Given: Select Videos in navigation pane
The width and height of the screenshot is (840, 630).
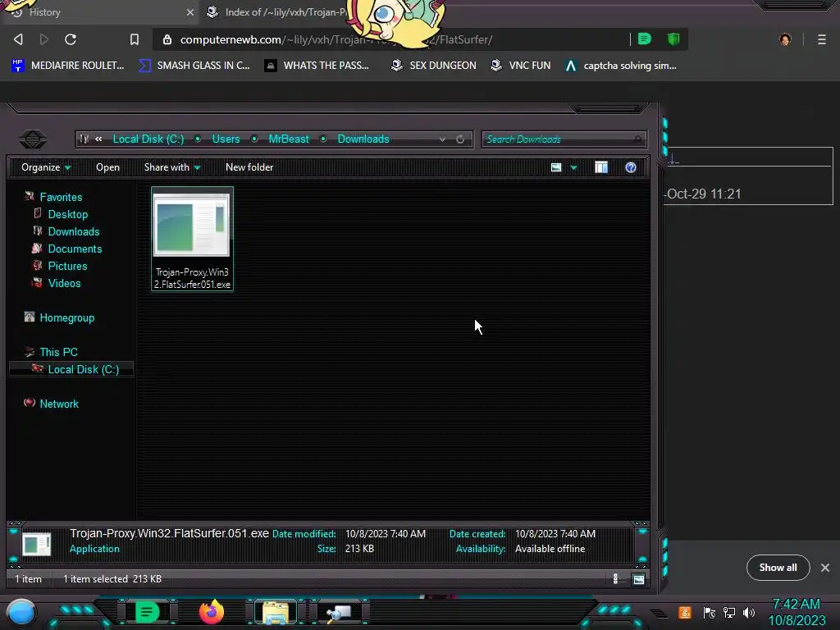Looking at the screenshot, I should pos(64,283).
